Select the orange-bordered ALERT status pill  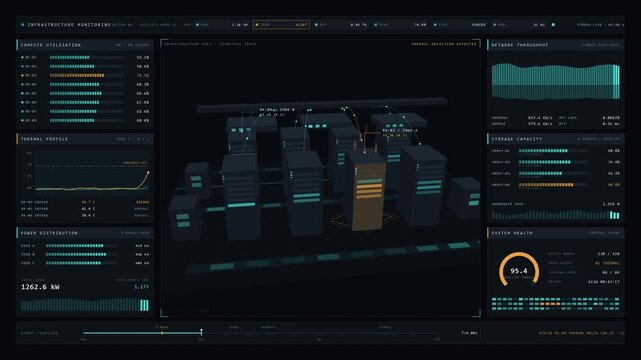(281, 25)
